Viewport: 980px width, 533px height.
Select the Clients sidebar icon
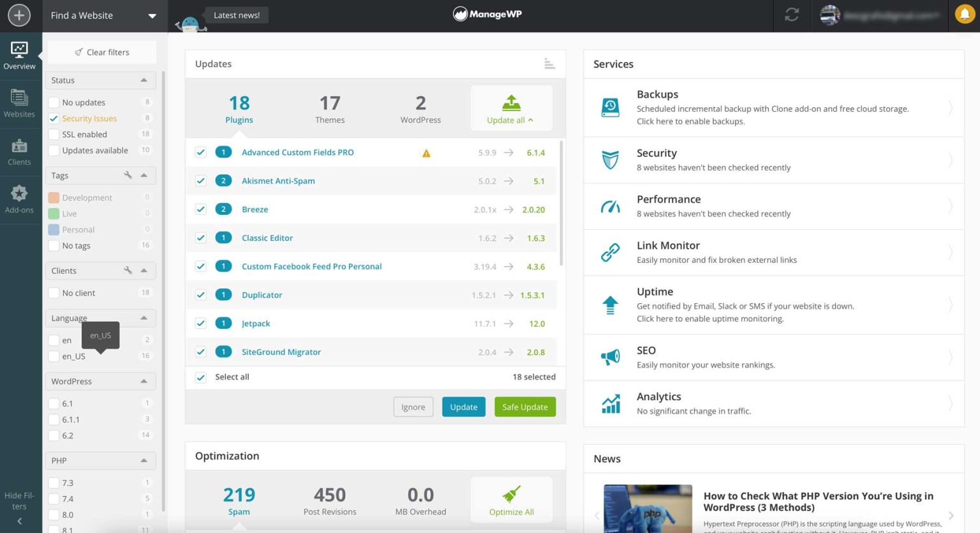click(x=19, y=151)
